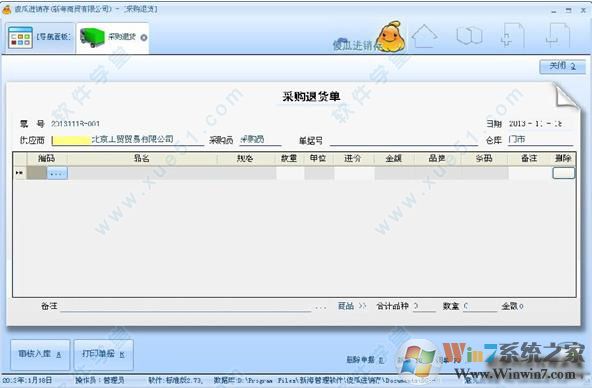This screenshot has height=388, width=592.
Task: Click the 打印单据 button
Action: click(x=103, y=354)
